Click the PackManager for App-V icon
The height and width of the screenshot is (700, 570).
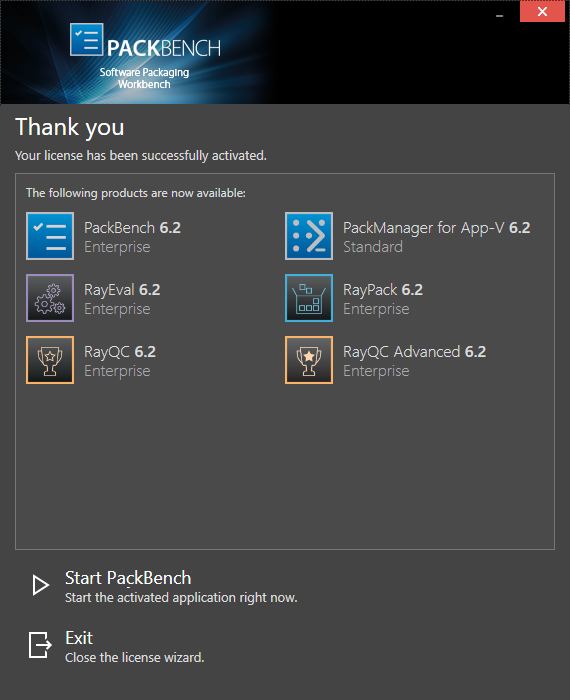[x=309, y=236]
